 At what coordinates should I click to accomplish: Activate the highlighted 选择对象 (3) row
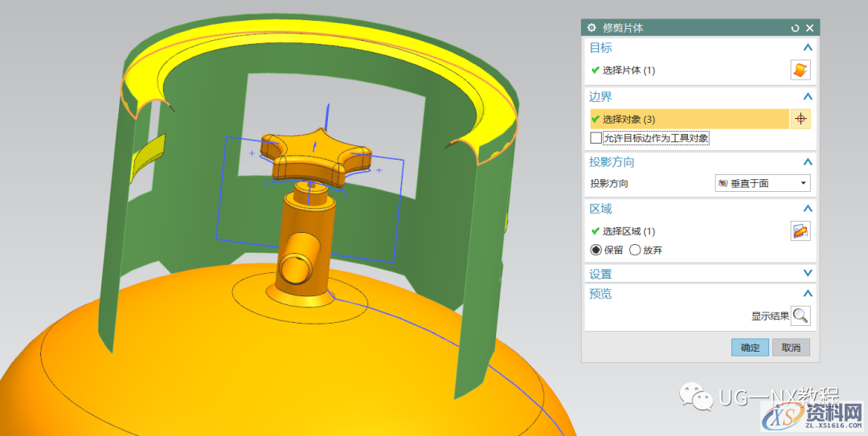tap(689, 119)
